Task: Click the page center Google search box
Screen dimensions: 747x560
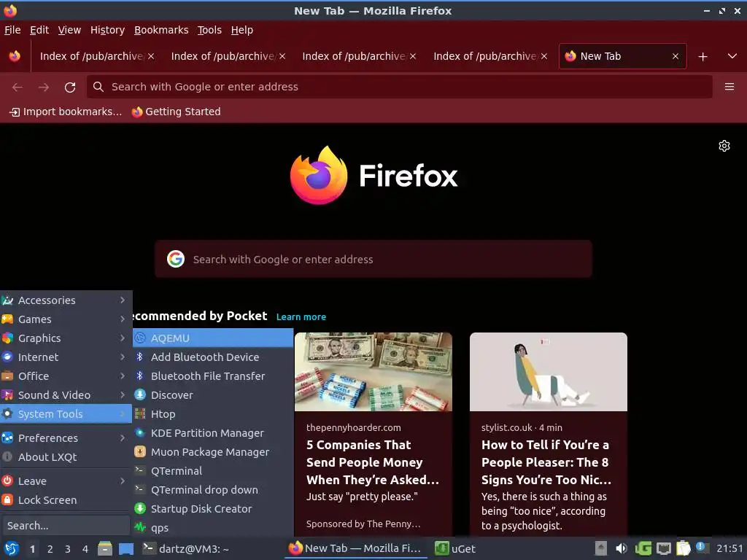Action: tap(373, 260)
